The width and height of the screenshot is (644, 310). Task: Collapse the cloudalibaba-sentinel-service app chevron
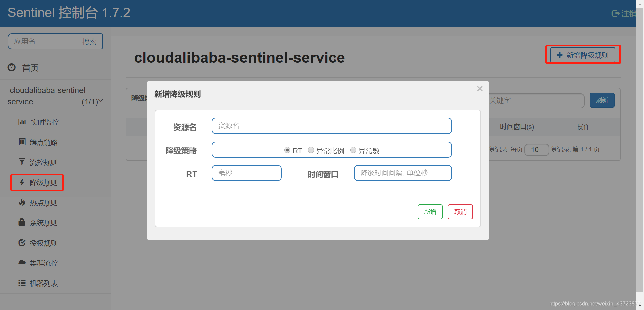tap(101, 101)
